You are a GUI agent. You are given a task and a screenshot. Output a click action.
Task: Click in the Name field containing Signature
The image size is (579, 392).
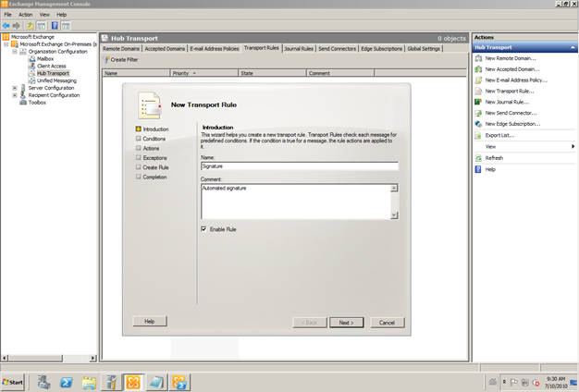coord(300,166)
